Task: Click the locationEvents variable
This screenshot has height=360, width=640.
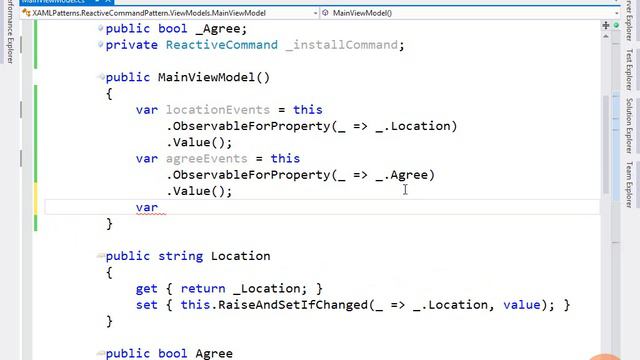Action: point(218,110)
